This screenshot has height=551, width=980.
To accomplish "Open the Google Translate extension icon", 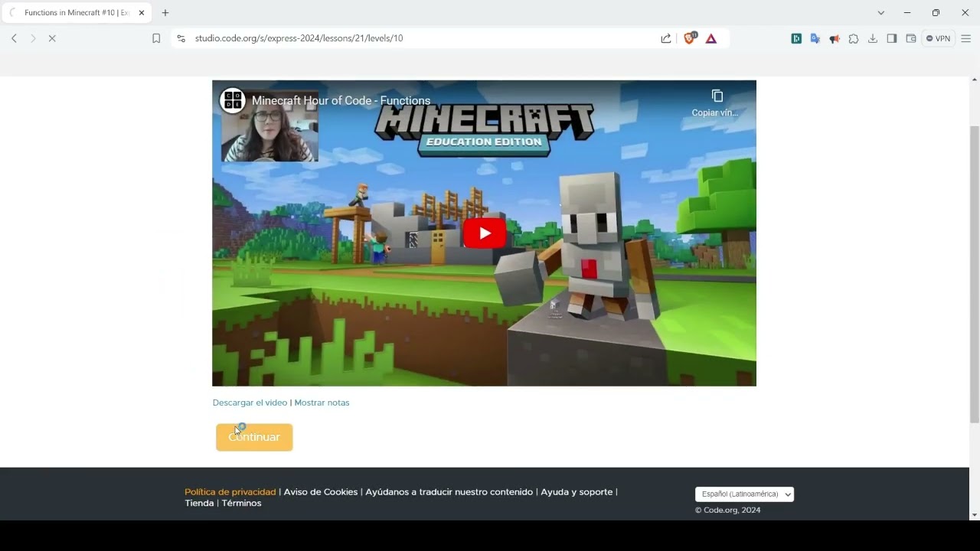I will pyautogui.click(x=815, y=38).
